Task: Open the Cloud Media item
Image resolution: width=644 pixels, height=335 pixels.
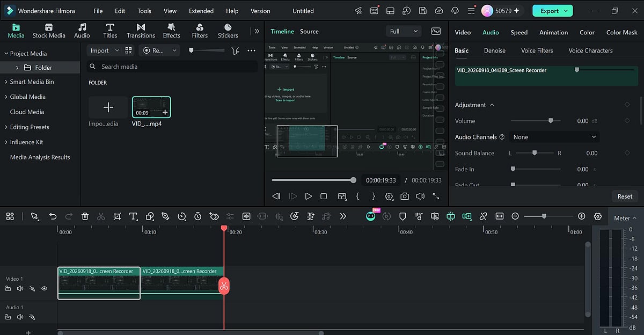Action: pos(27,112)
